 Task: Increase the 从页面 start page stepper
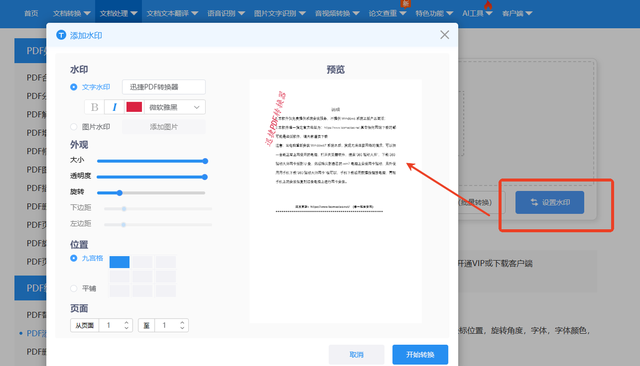(127, 322)
